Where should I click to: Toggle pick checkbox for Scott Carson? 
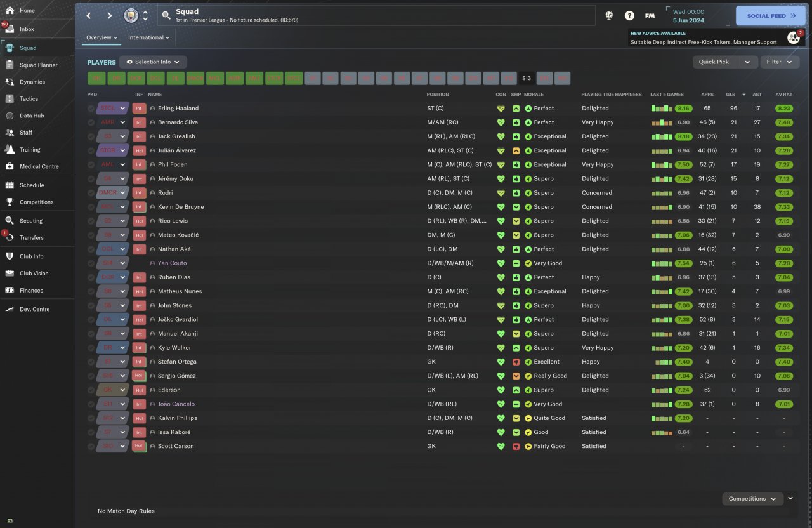(x=91, y=446)
